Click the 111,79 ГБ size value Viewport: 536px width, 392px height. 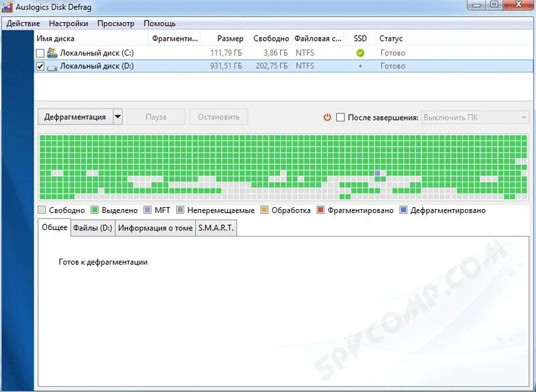click(x=226, y=53)
